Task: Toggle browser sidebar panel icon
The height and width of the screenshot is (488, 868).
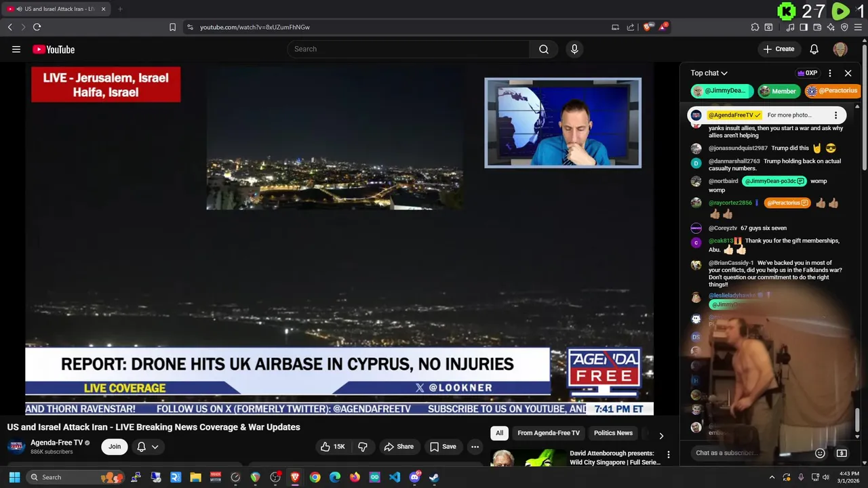Action: click(804, 27)
